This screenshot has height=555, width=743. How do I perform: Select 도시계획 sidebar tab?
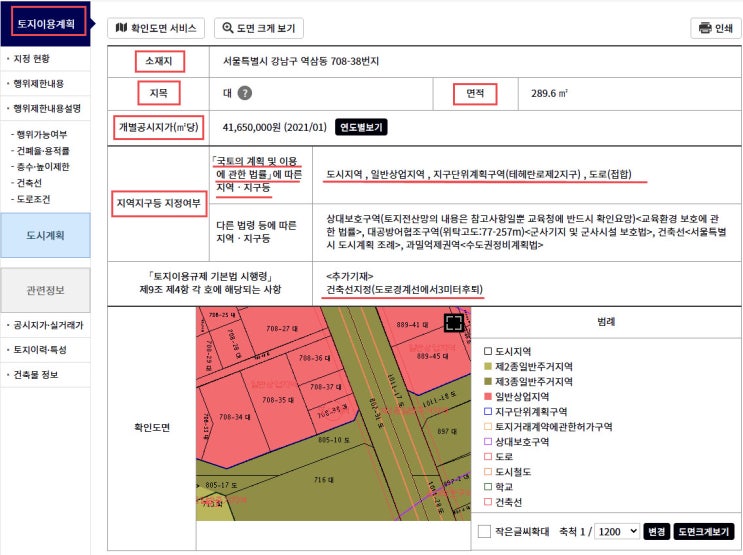tap(45, 235)
